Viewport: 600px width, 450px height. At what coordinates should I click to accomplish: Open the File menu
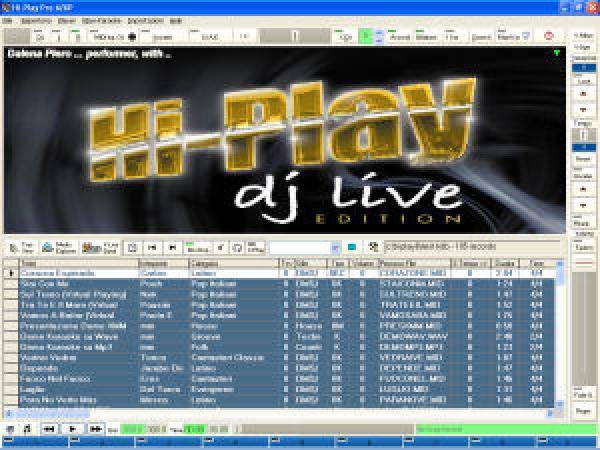[x=8, y=21]
